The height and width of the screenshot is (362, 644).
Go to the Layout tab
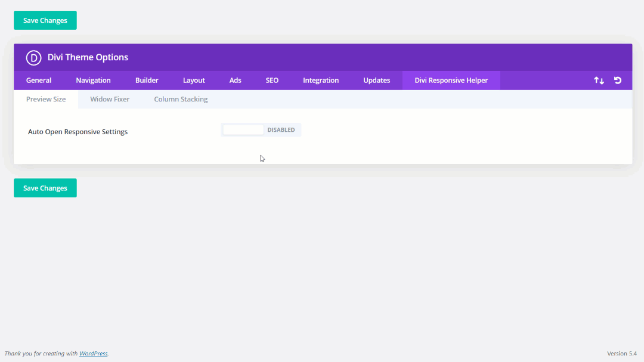coord(194,80)
